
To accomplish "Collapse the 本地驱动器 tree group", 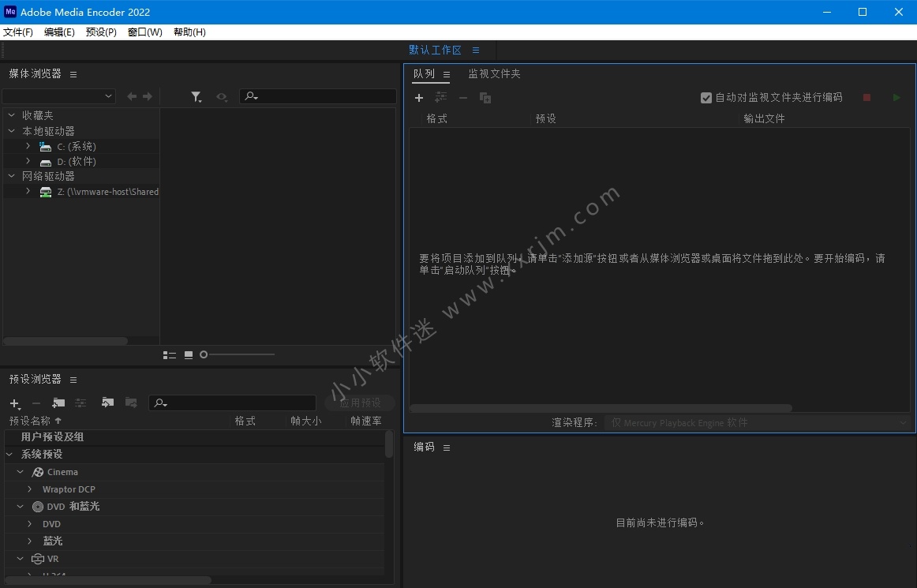I will tap(12, 131).
